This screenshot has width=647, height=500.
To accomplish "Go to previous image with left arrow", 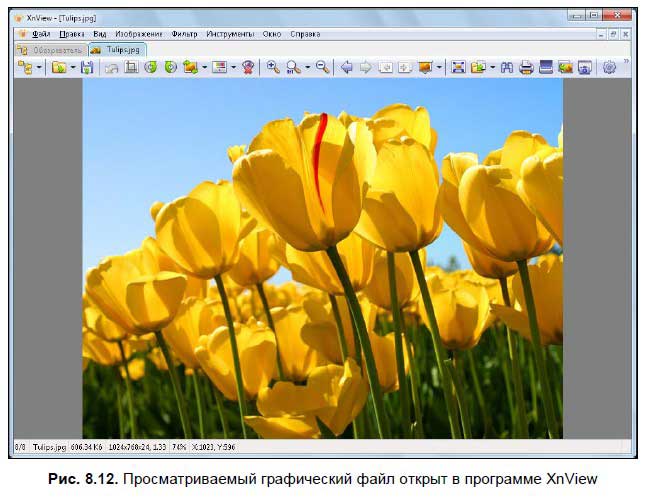I will 347,68.
